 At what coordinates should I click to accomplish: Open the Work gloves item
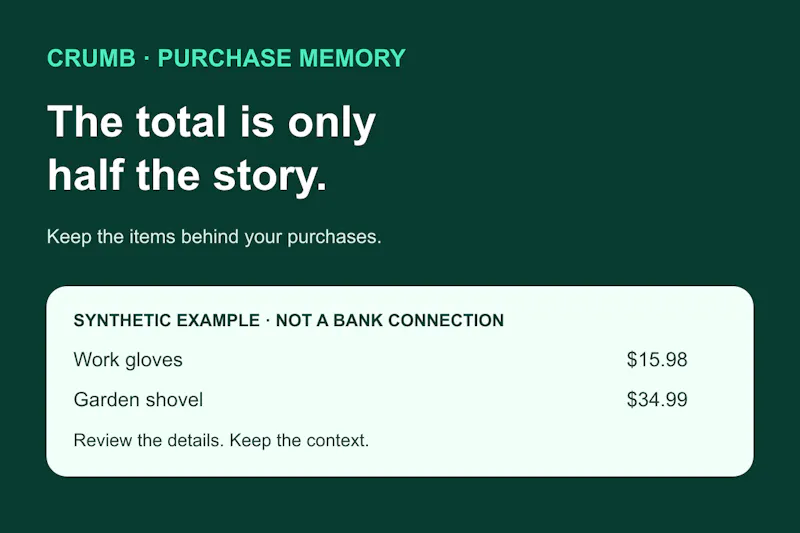click(128, 360)
